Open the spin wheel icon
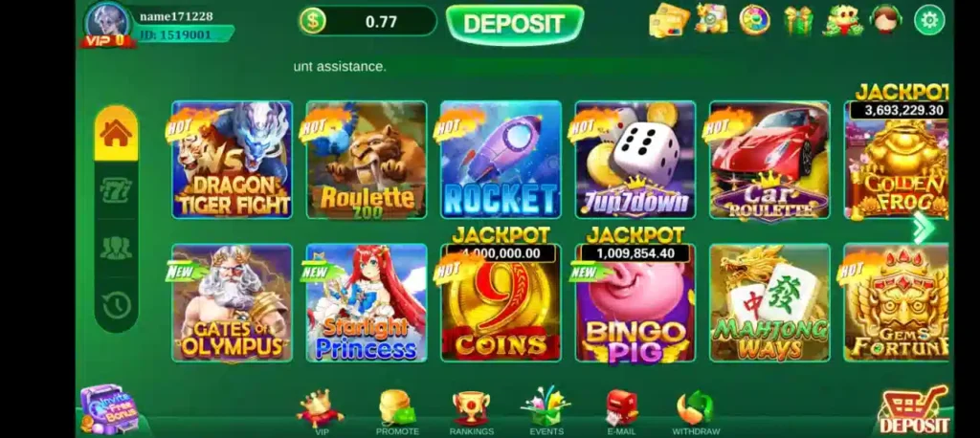This screenshot has height=438, width=980. (754, 19)
